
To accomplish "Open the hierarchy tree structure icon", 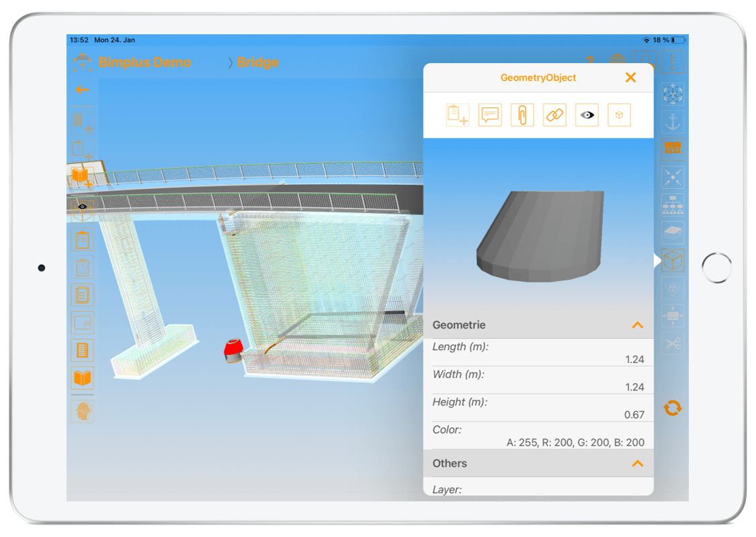I will click(673, 204).
